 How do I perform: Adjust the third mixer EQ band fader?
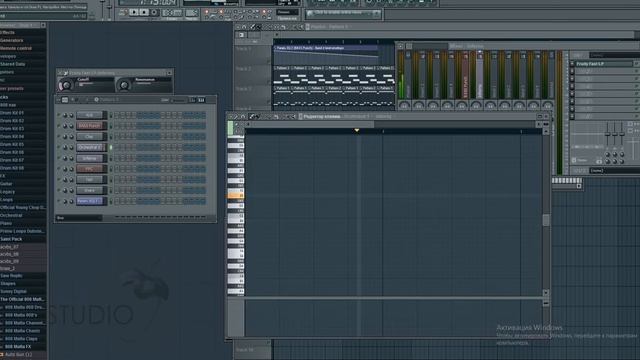click(622, 133)
